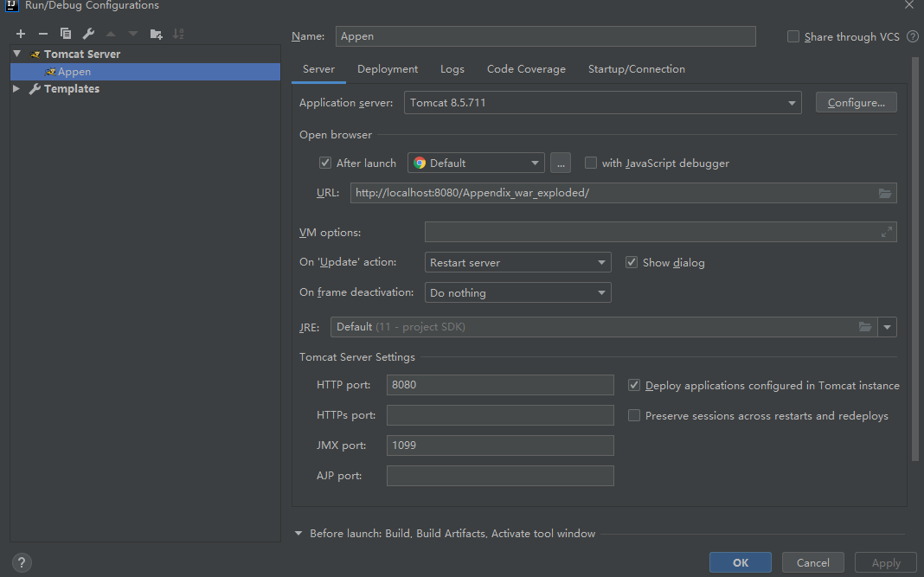Switch to the Startup/Connection tab

point(637,69)
